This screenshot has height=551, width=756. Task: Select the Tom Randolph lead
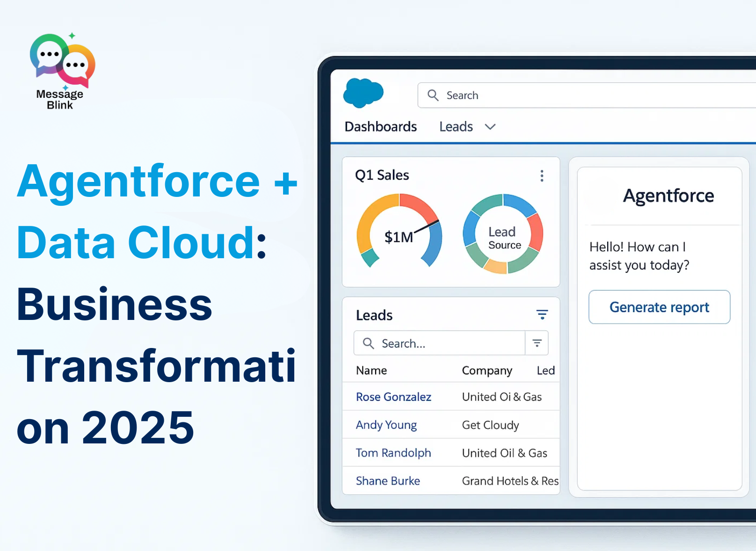(x=393, y=453)
